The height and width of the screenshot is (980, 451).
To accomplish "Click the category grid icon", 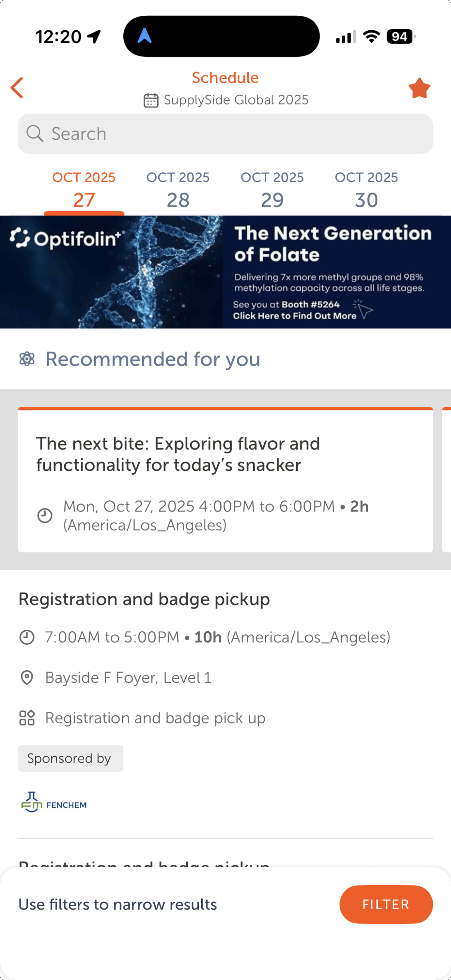I will (x=27, y=718).
